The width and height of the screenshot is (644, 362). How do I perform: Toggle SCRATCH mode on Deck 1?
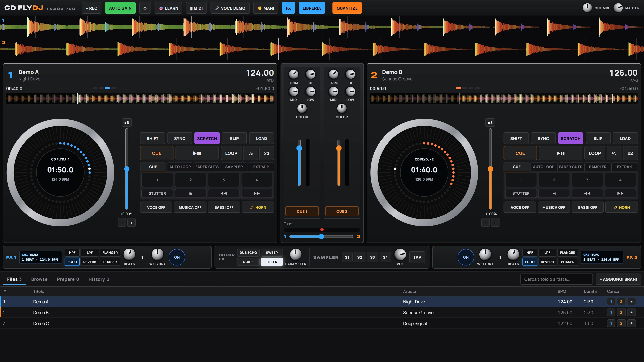(207, 138)
